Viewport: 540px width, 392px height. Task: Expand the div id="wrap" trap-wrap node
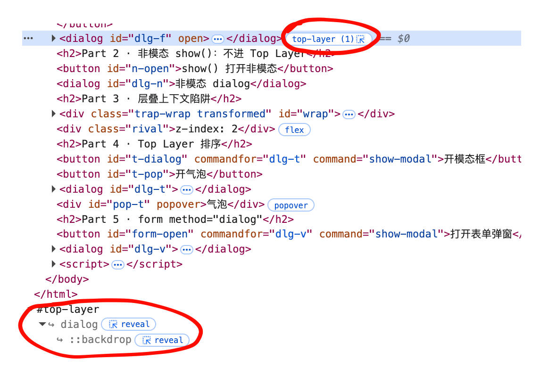coord(53,114)
